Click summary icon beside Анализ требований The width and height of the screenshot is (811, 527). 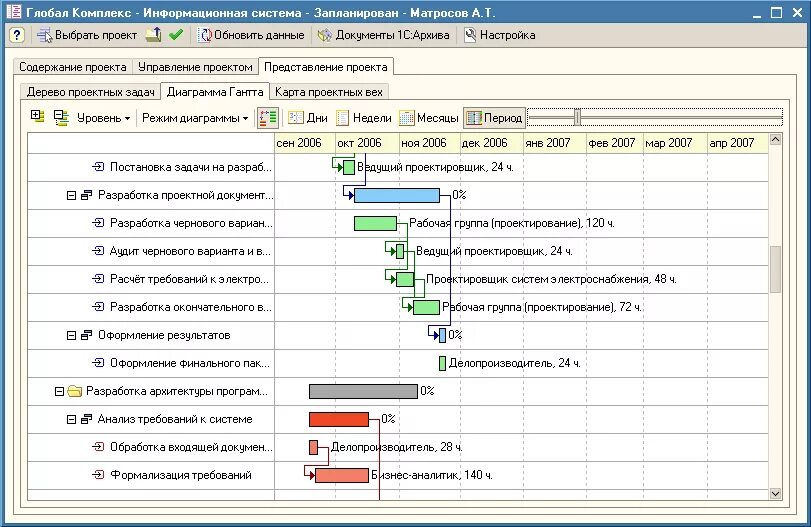(86, 419)
